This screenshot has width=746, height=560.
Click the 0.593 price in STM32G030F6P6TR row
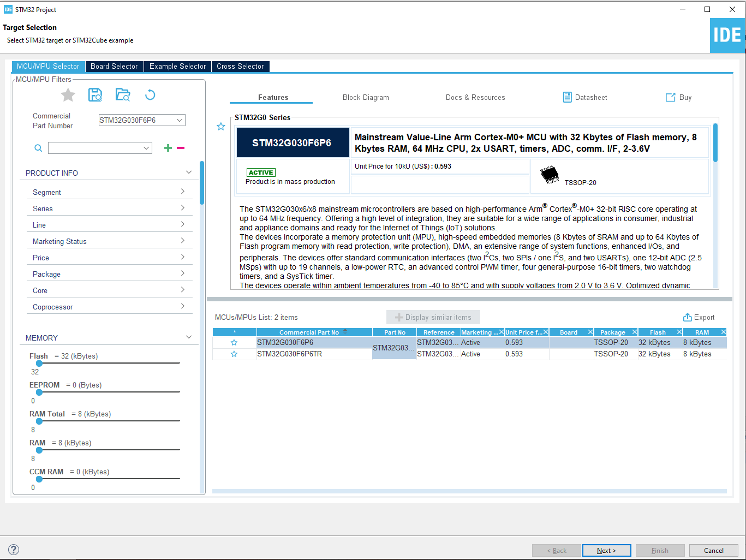(x=514, y=354)
